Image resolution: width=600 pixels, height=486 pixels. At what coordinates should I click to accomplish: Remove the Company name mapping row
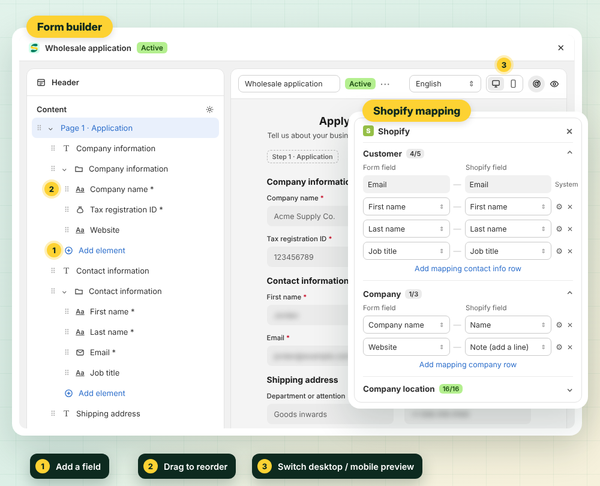tap(570, 325)
